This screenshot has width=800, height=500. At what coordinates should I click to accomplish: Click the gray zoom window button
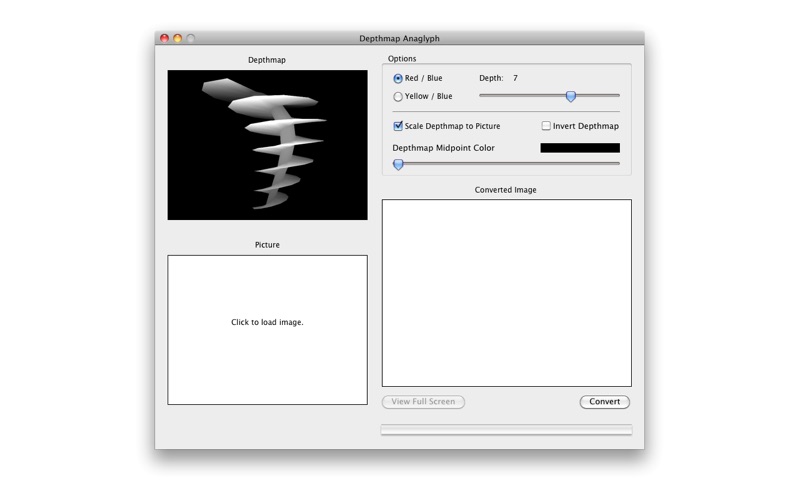pos(191,38)
